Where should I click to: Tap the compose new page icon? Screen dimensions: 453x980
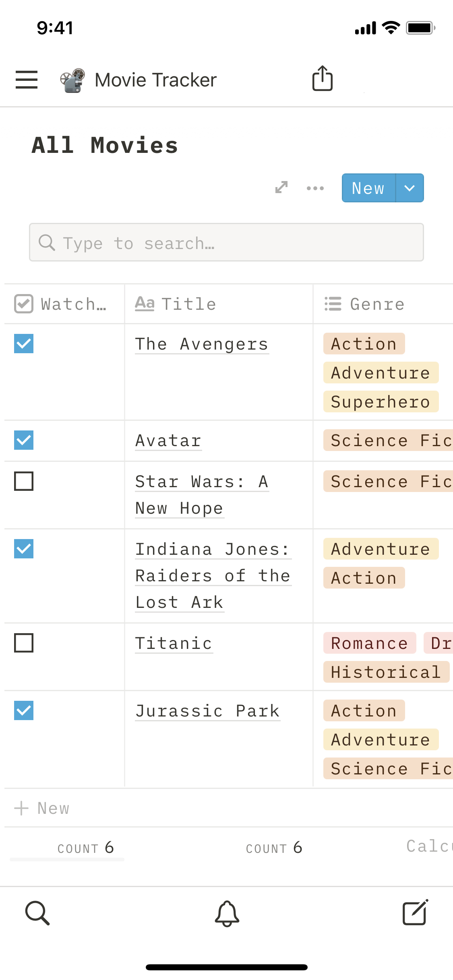coord(415,912)
